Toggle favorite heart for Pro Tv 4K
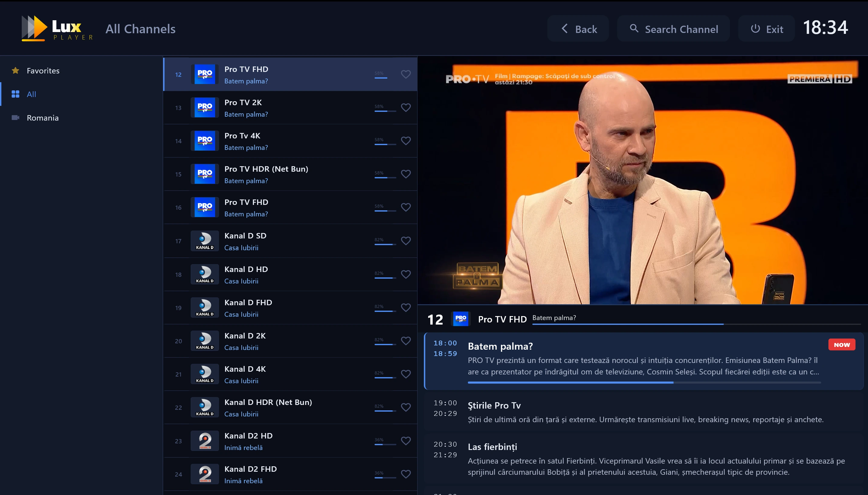Screen dimensions: 868x495 406,141
